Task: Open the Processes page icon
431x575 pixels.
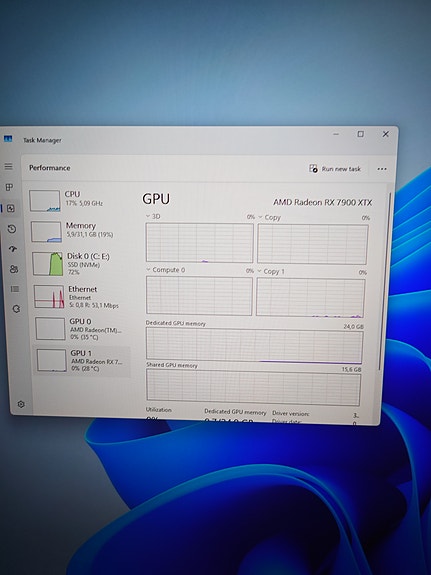Action: [9, 187]
